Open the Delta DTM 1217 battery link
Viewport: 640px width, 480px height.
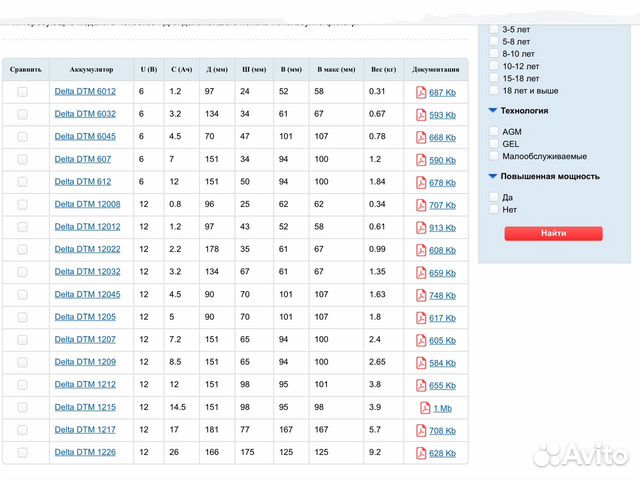tap(85, 430)
